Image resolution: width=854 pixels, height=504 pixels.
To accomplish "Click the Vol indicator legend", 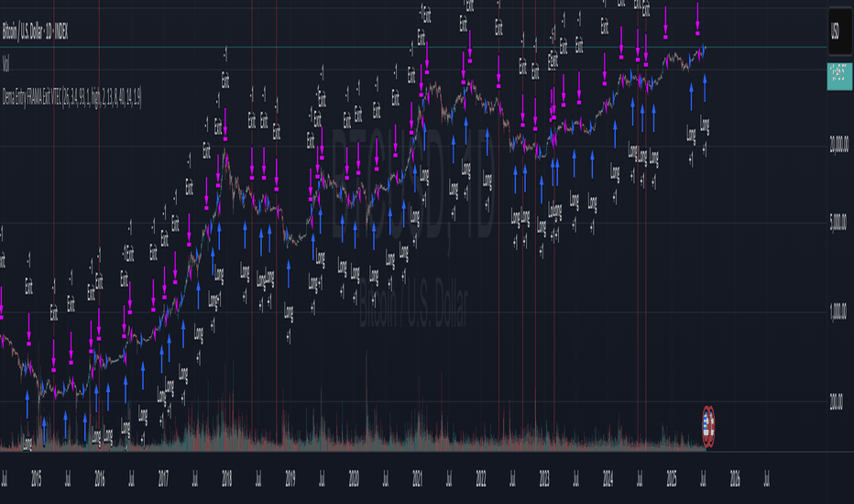I will pos(6,64).
